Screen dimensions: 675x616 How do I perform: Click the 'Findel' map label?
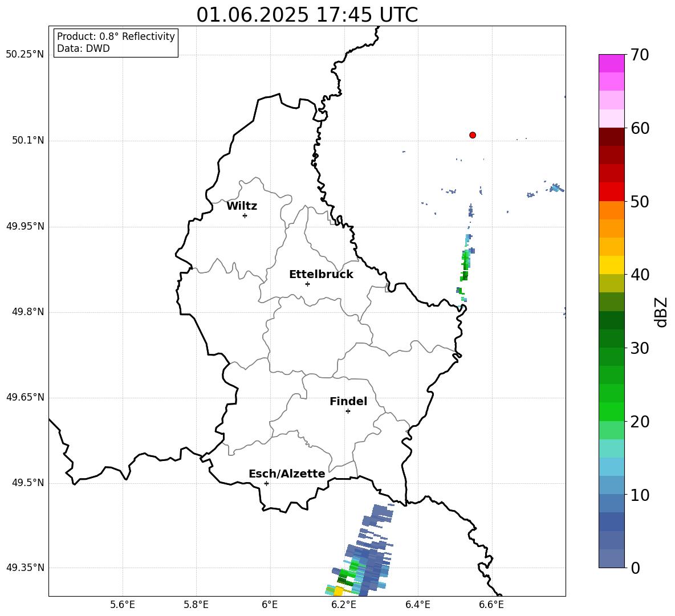tap(348, 401)
